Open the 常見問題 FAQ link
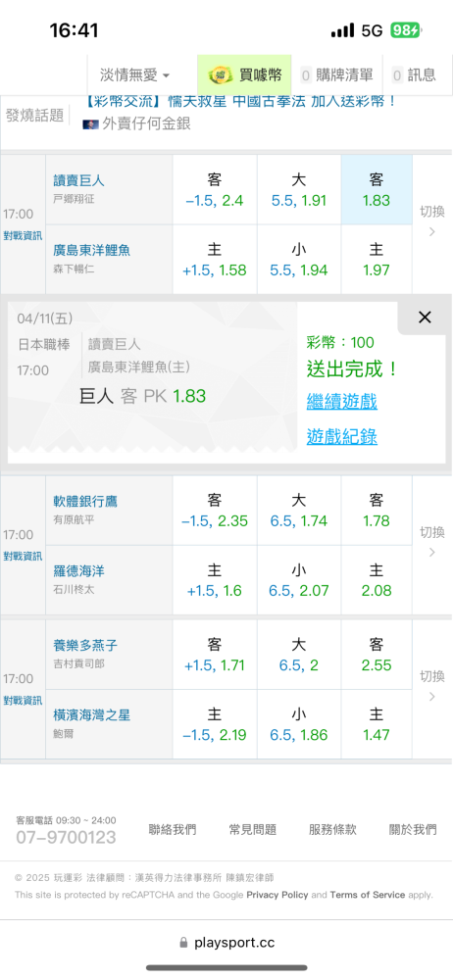 tap(253, 829)
